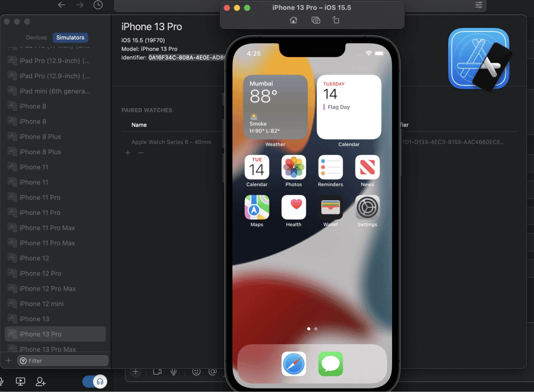Select iPhone 12 mini in the sidebar

(42, 303)
